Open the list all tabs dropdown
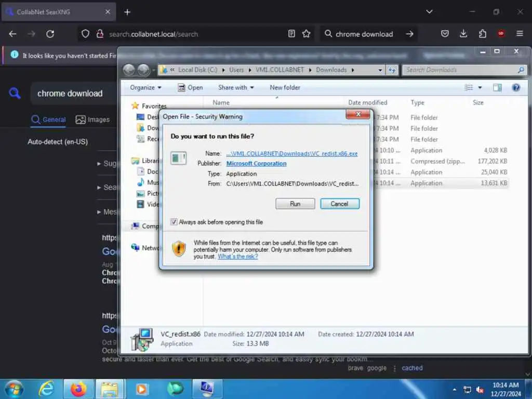 click(x=429, y=12)
